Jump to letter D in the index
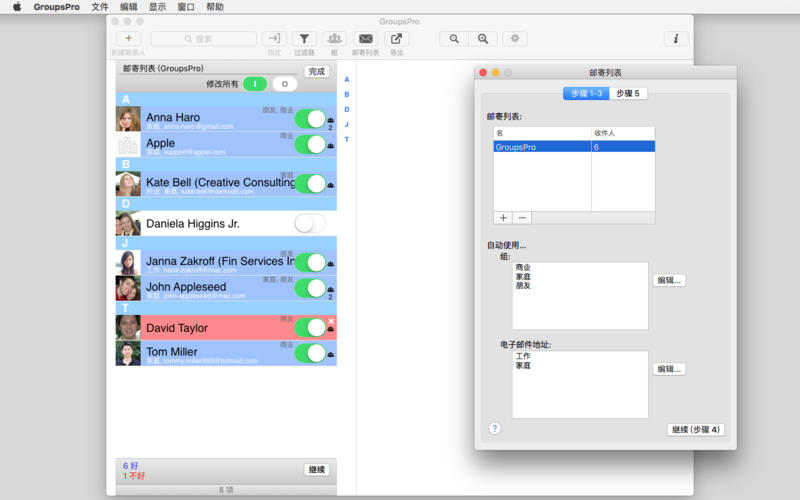Viewport: 800px width, 500px height. pyautogui.click(x=346, y=109)
